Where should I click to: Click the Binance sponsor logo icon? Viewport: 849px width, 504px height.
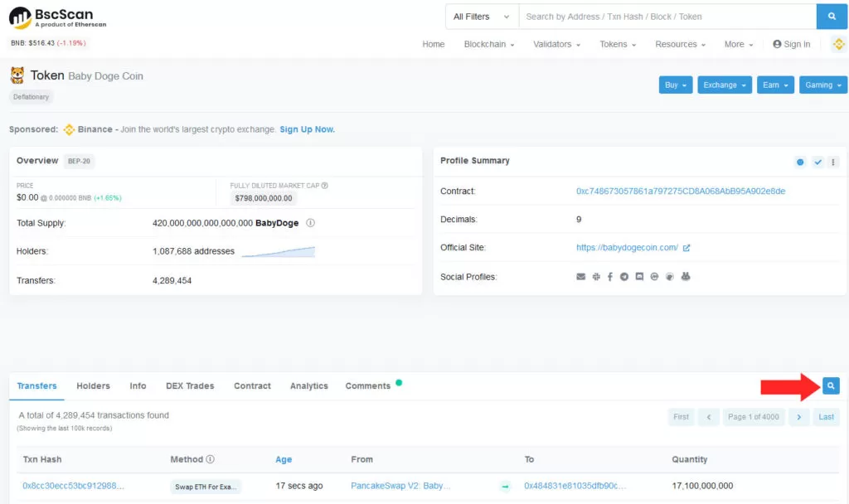coord(69,129)
